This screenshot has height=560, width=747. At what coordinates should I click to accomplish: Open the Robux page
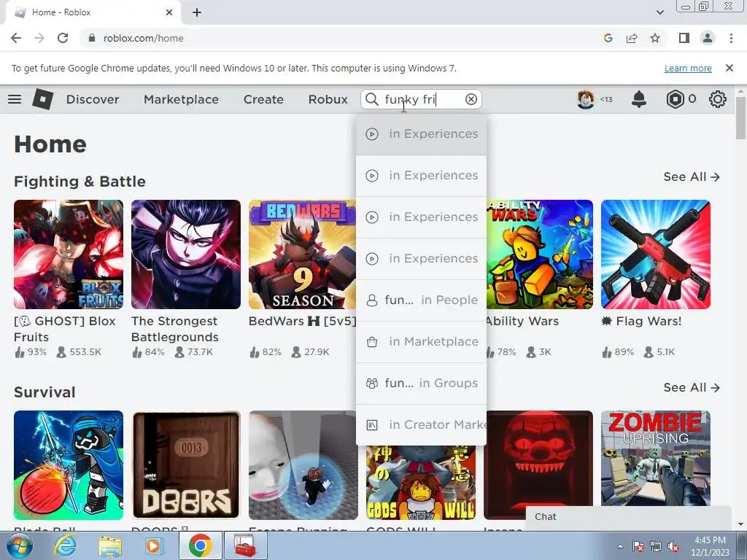tap(328, 99)
